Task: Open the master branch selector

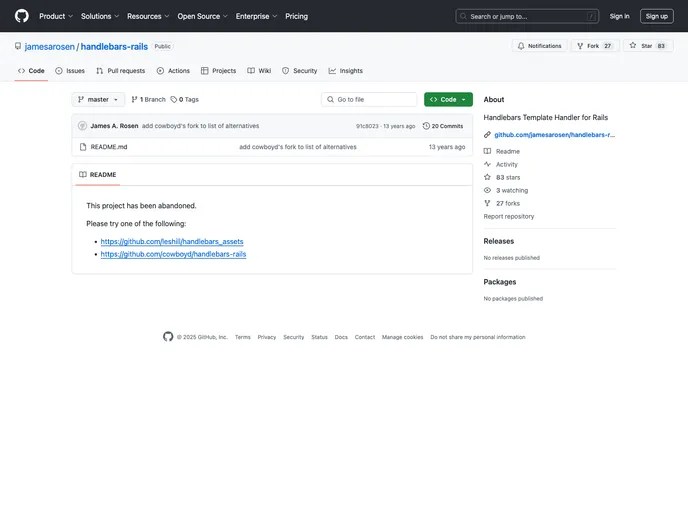Action: click(x=98, y=100)
